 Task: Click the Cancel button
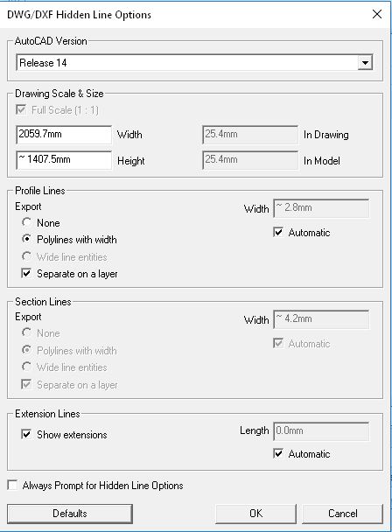[342, 514]
